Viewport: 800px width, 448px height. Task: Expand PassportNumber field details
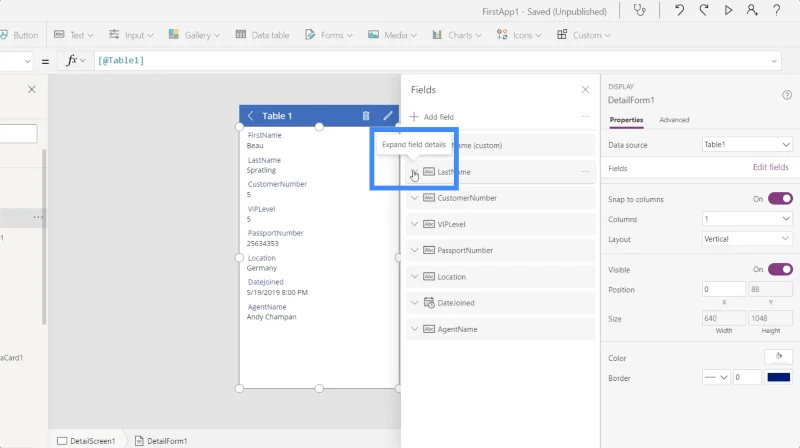pyautogui.click(x=414, y=250)
